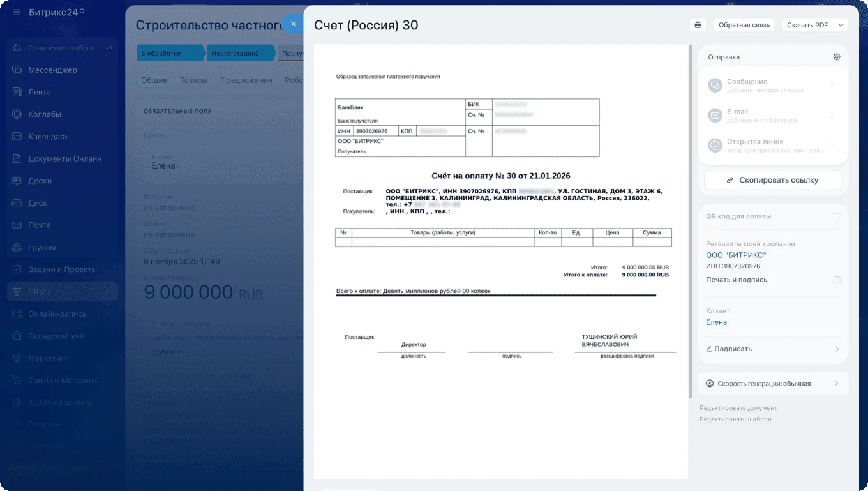Click the Скопировать ссылку button
The width and height of the screenshot is (868, 491).
pos(773,180)
